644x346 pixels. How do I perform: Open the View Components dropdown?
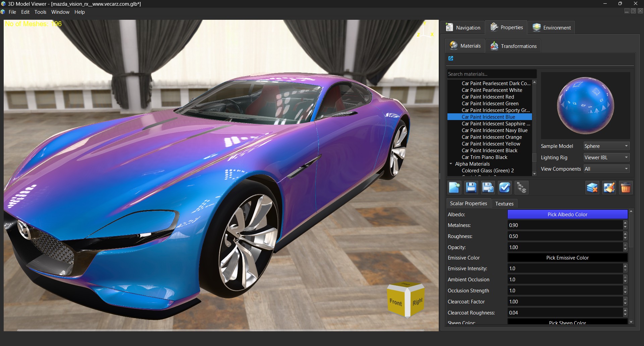606,169
